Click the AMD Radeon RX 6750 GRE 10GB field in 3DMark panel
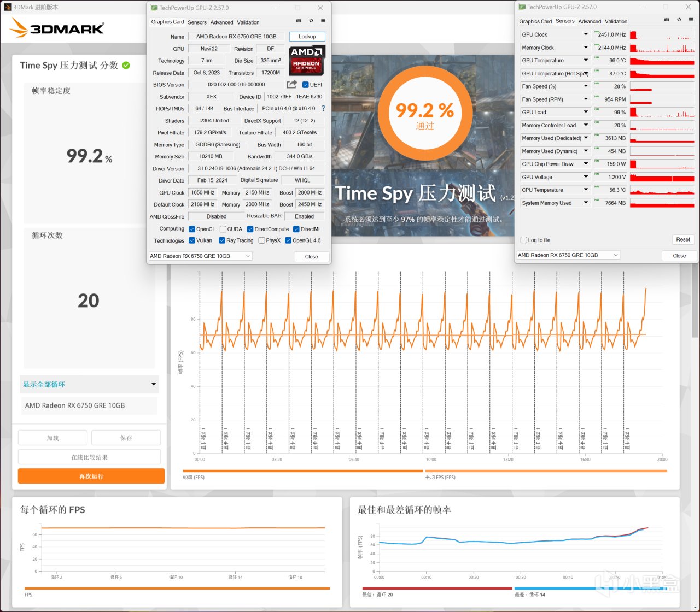The height and width of the screenshot is (612, 700). pos(89,405)
